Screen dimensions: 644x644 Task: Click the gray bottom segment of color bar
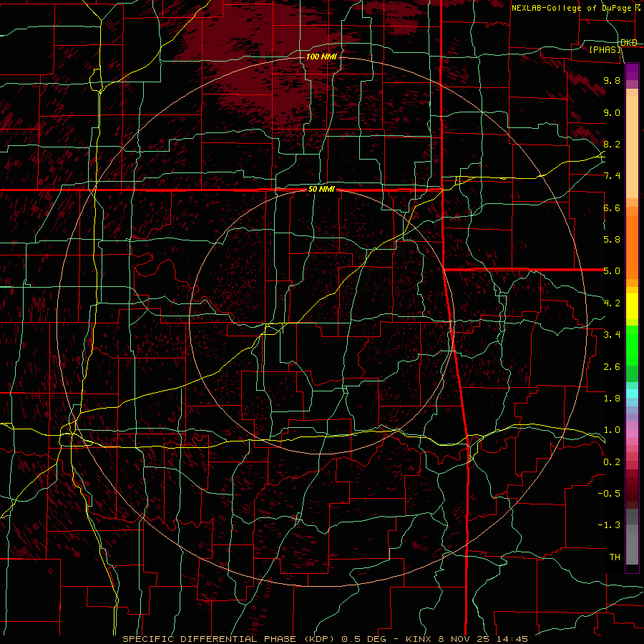(x=632, y=548)
